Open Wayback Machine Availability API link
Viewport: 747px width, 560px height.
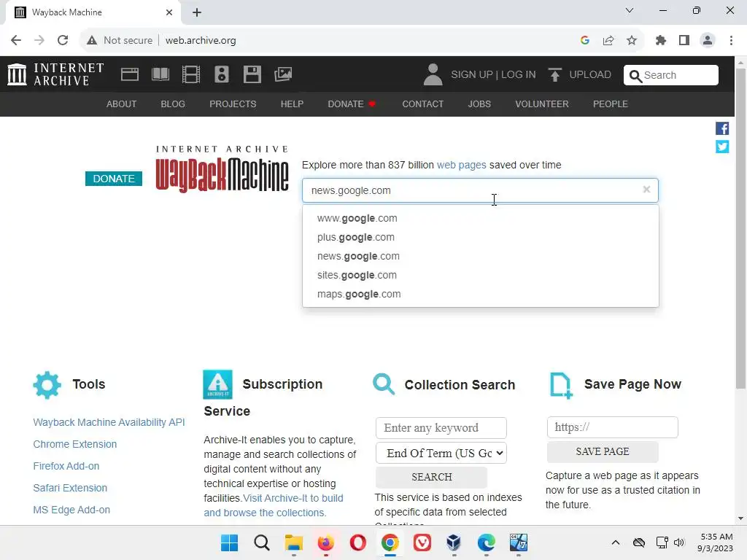click(x=109, y=422)
